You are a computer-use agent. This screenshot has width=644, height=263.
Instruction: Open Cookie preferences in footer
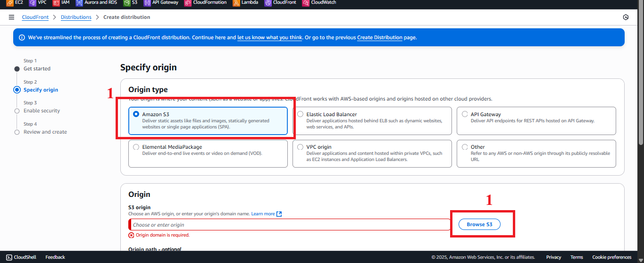[x=612, y=257]
